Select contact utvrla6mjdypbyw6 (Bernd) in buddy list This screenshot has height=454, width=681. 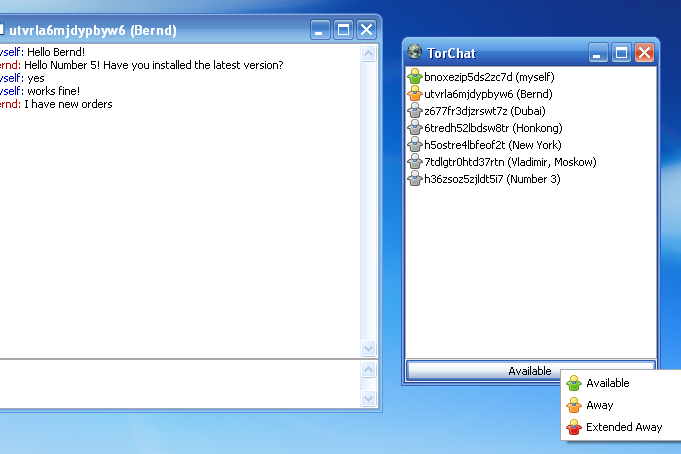click(x=489, y=94)
